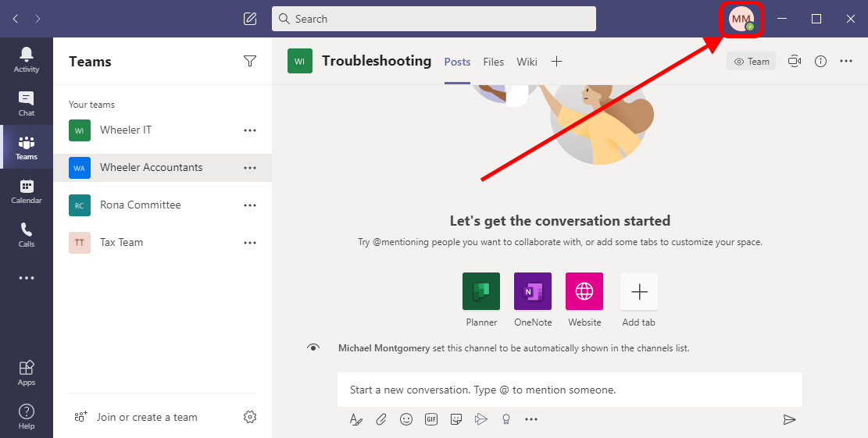Open more options for Rona Committee
868x438 pixels.
click(x=250, y=205)
